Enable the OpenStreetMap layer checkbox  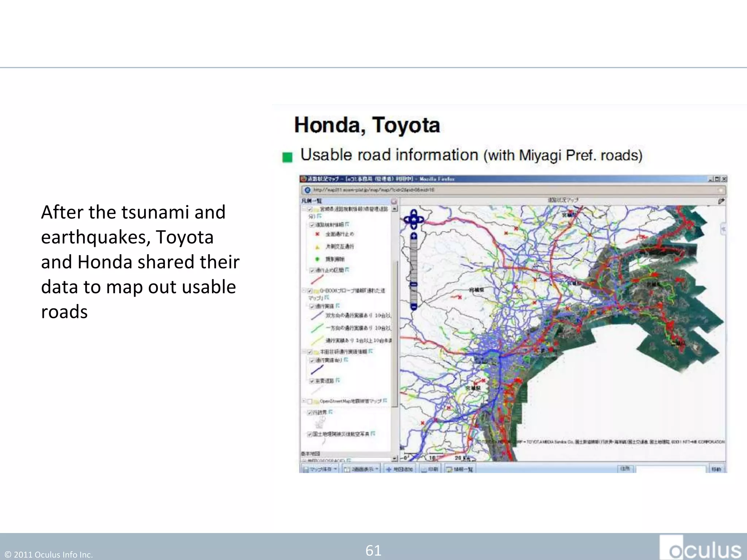[310, 401]
